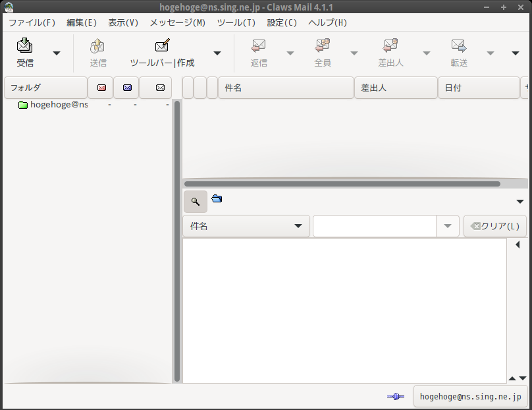
Task: Sort message list by 差出人 column
Action: click(396, 88)
